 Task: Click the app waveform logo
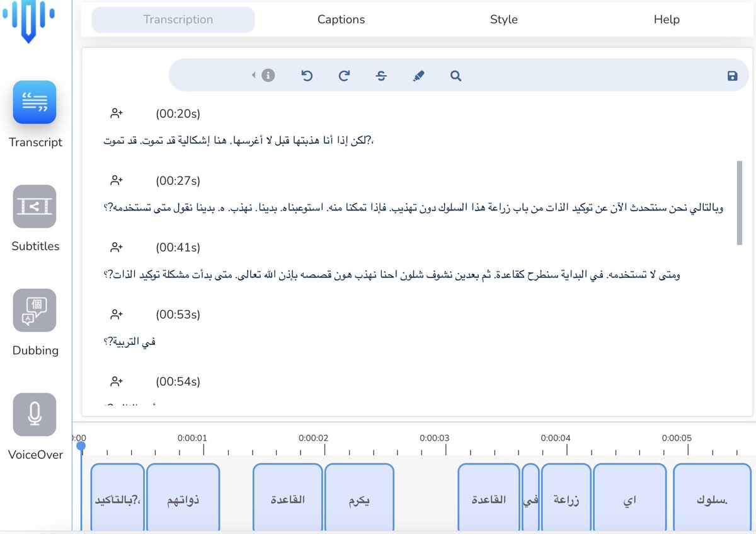28,21
